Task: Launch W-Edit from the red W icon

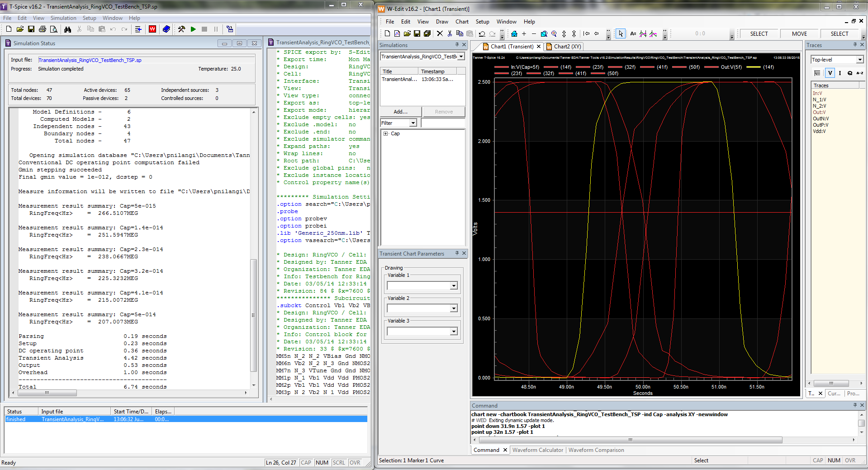Action: coord(152,29)
